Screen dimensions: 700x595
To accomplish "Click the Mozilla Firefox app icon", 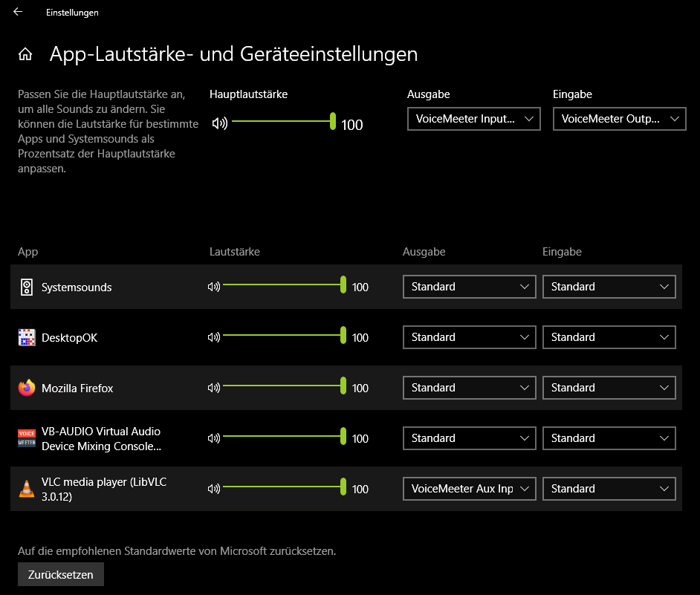I will (x=27, y=388).
